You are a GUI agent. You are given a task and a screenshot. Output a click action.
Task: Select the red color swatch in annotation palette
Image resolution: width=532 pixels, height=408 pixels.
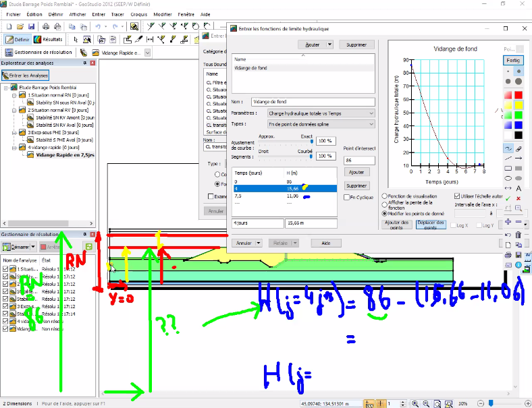518,95
